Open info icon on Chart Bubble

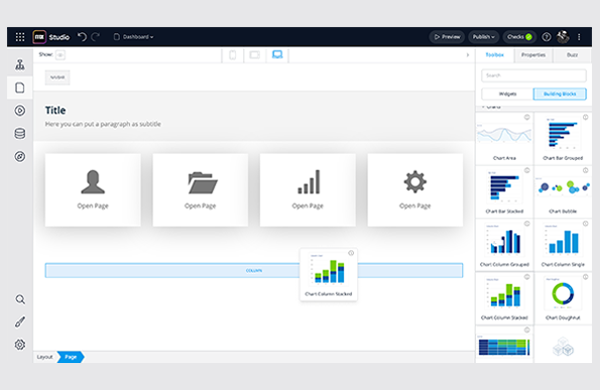(585, 170)
